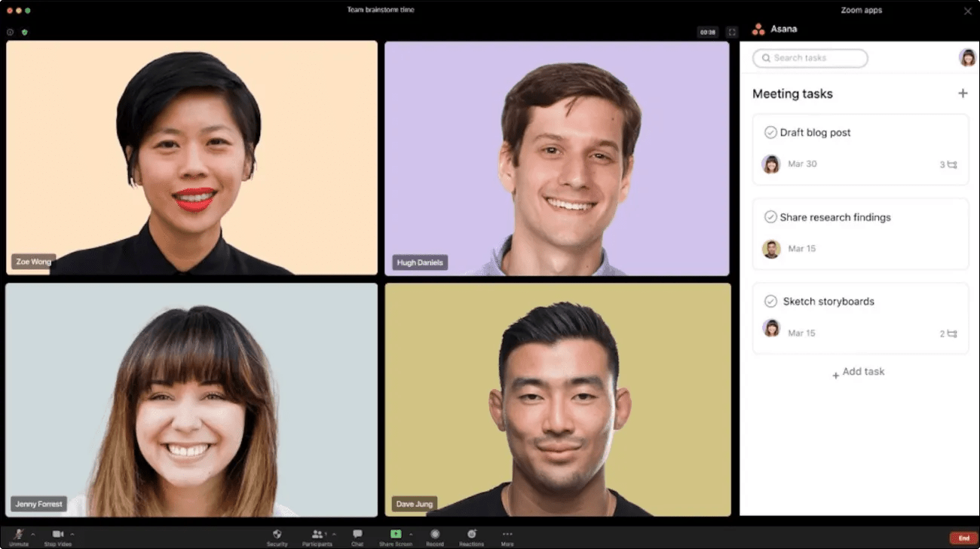Click the Add task link
This screenshot has height=549, width=980.
tap(858, 372)
